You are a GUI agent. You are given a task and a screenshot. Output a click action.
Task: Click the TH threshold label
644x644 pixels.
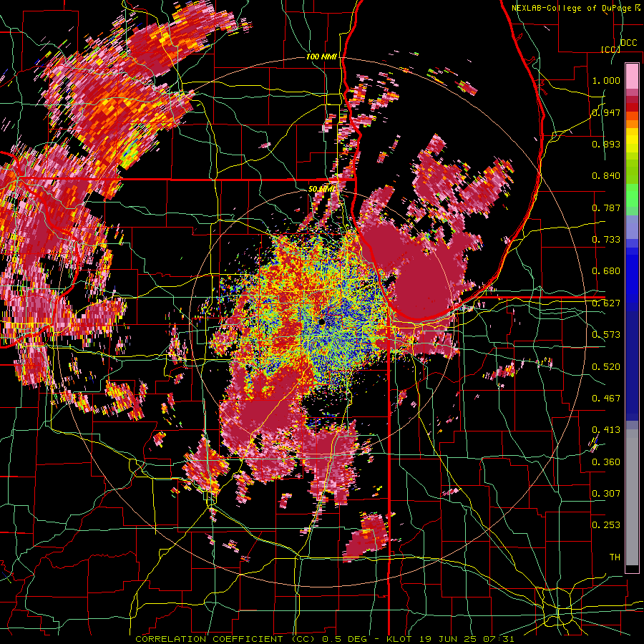(x=615, y=557)
